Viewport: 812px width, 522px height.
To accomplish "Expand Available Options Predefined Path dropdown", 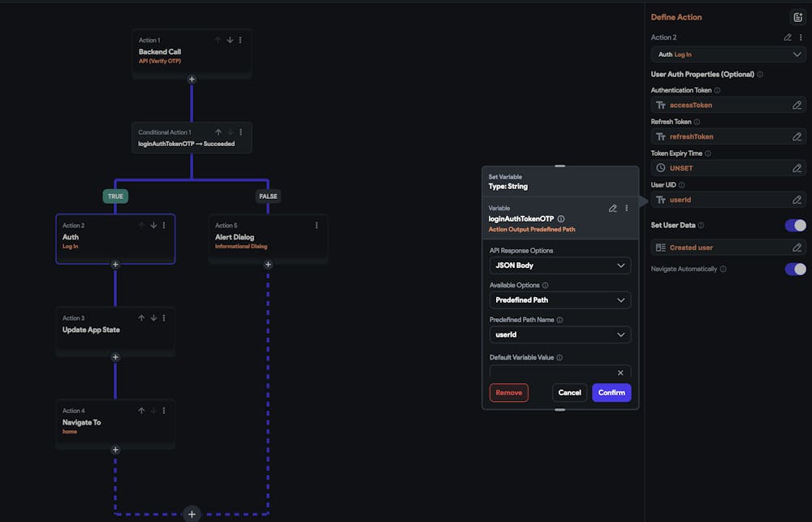I will (559, 300).
